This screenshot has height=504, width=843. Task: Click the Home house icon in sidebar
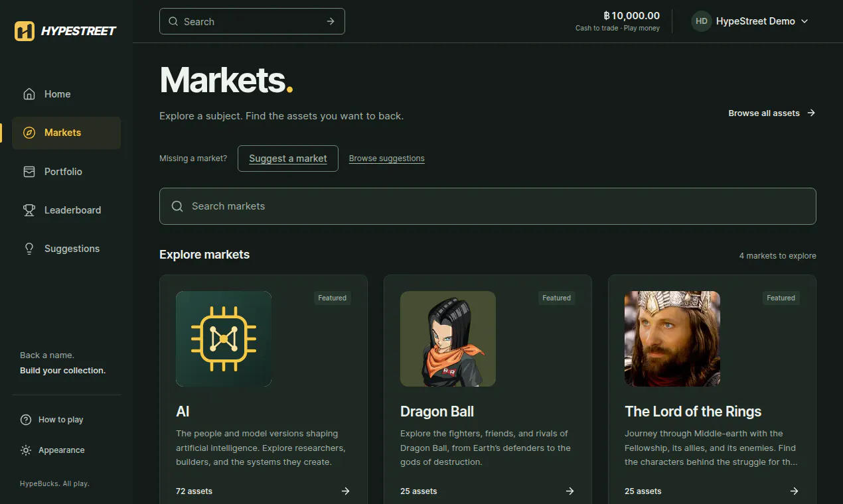pyautogui.click(x=29, y=94)
